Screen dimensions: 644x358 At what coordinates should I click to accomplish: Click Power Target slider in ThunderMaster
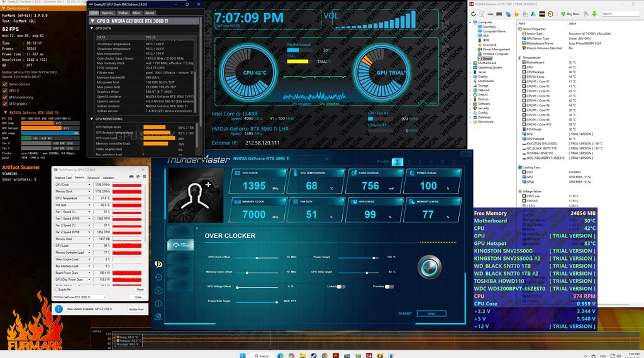coord(358,258)
